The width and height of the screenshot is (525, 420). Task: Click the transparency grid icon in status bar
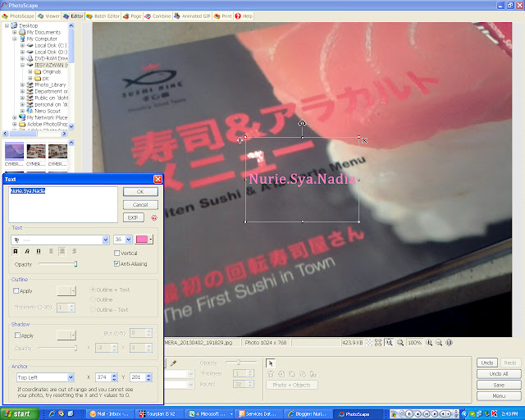point(369,343)
